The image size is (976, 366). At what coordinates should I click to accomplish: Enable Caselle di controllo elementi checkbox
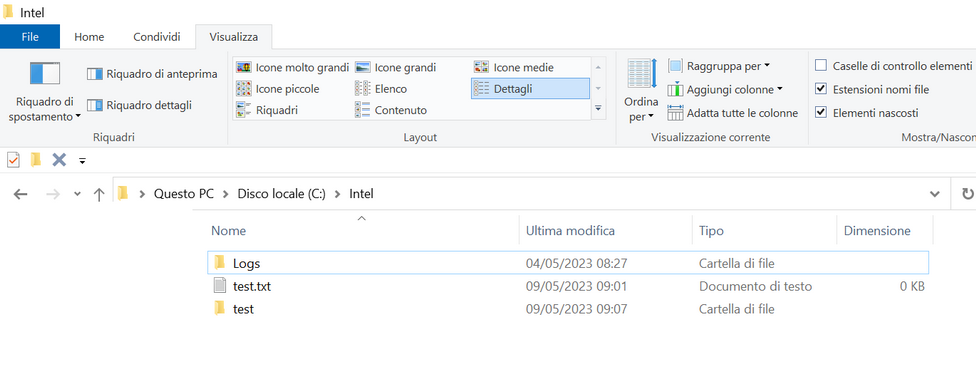click(x=821, y=66)
